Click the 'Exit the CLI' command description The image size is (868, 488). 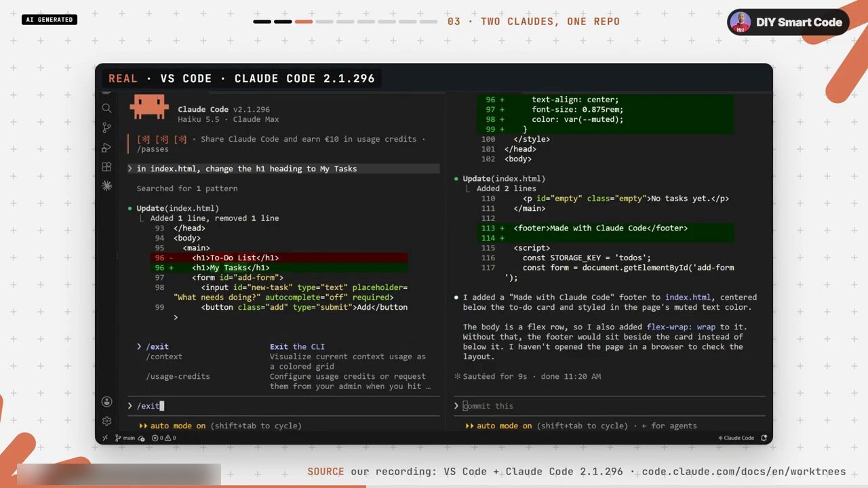pos(297,346)
